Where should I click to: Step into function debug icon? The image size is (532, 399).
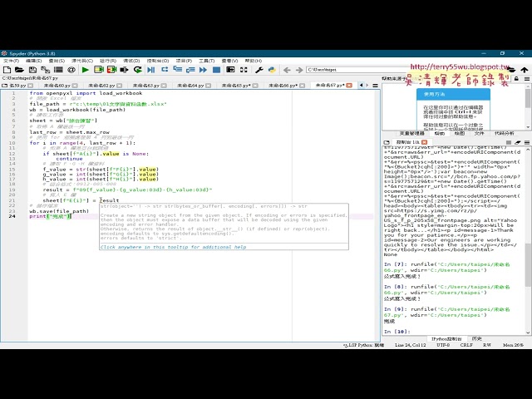177,70
